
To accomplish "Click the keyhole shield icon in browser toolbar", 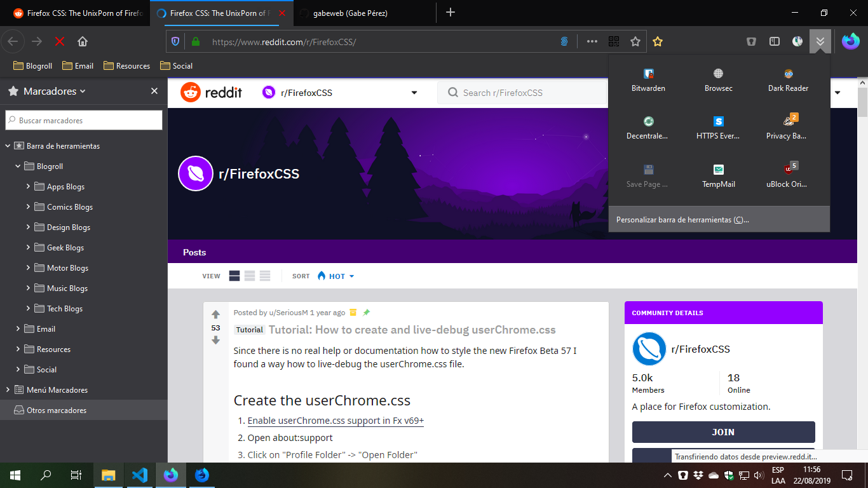I will tap(752, 41).
